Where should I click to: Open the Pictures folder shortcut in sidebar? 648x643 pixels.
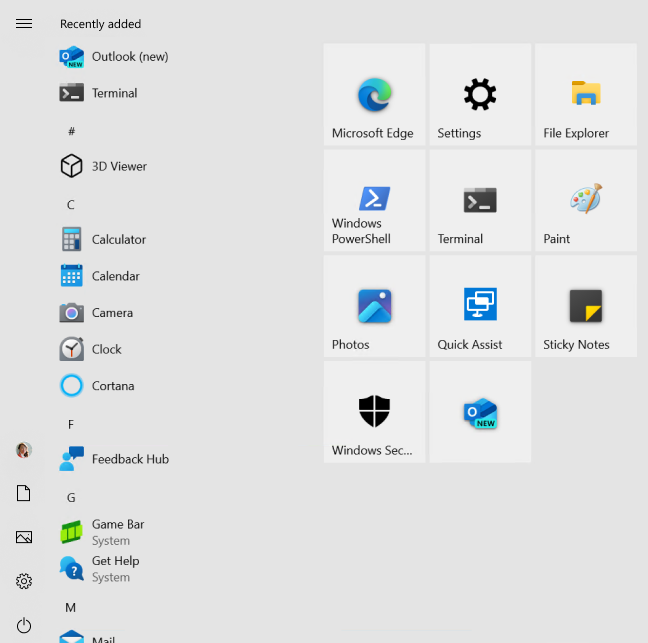pos(24,537)
